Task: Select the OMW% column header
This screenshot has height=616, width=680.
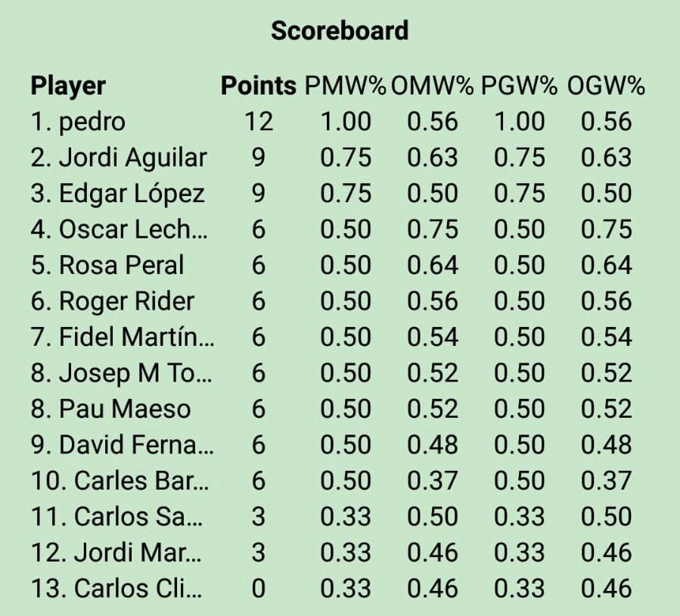Action: tap(433, 86)
